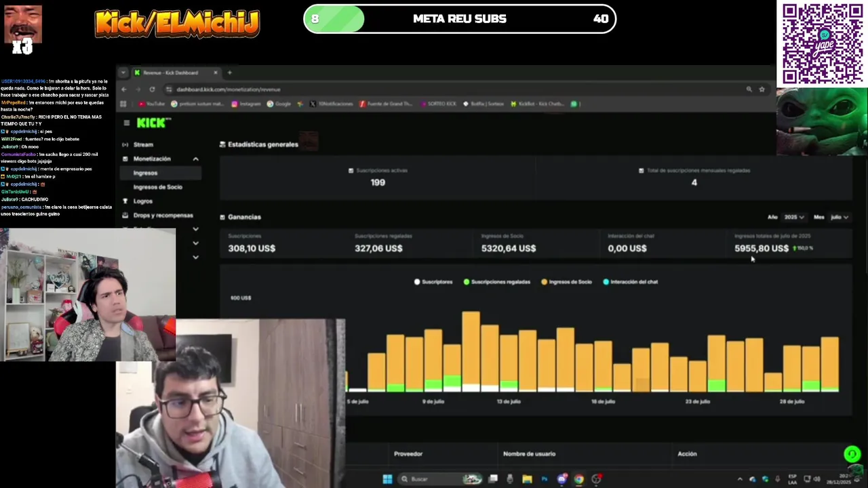This screenshot has height=488, width=868.
Task: Click the taskbar Buscar search box
Action: click(x=440, y=479)
